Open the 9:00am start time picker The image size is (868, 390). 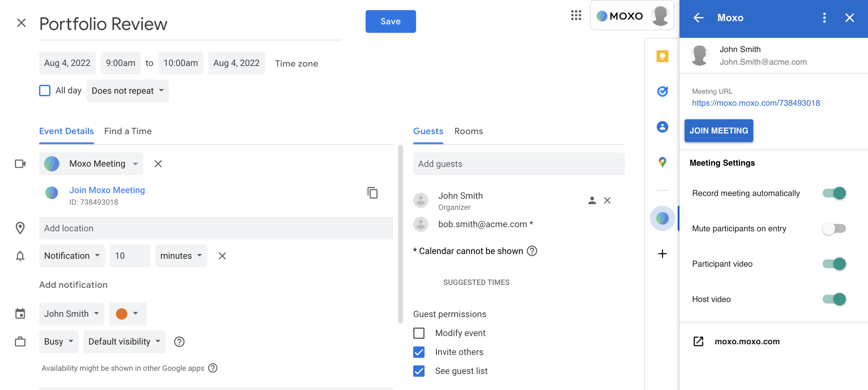pos(120,63)
